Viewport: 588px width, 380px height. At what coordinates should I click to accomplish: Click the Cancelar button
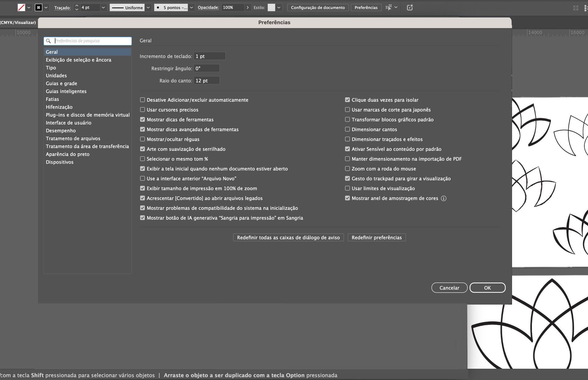[449, 287]
